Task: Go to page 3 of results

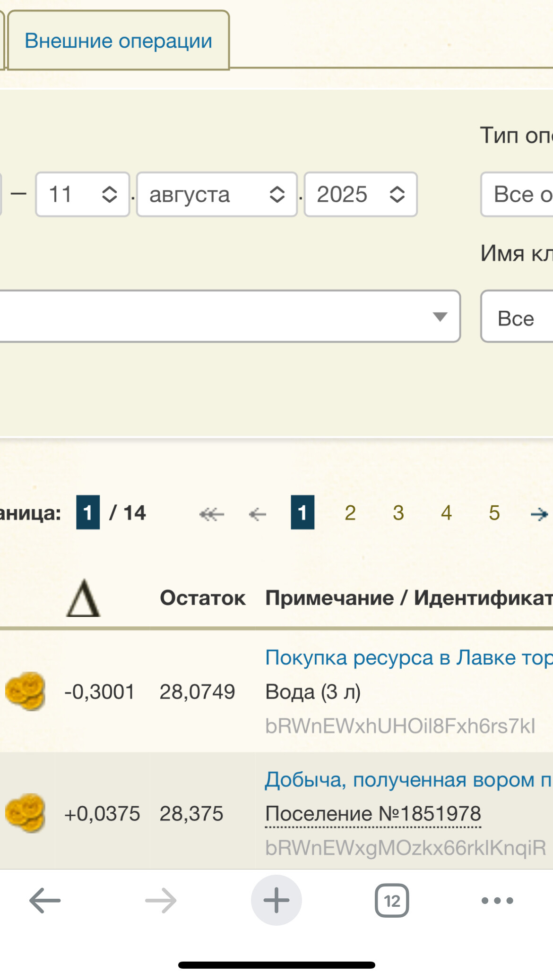Action: 398,513
